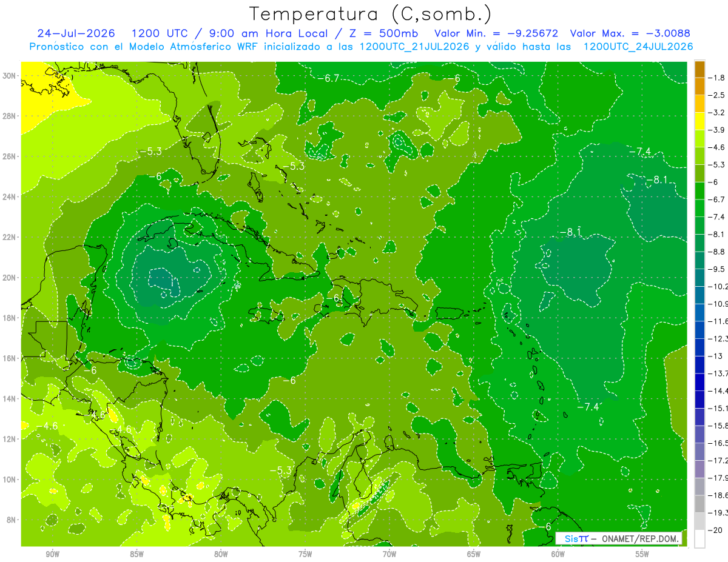
Task: Click the '30N' latitude axis label
Action: pos(10,76)
